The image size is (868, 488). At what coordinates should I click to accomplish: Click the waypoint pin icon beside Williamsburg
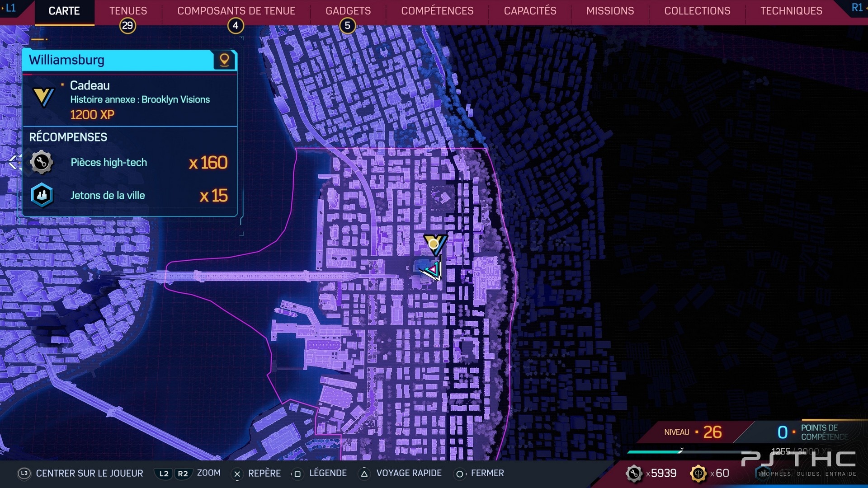click(x=224, y=60)
